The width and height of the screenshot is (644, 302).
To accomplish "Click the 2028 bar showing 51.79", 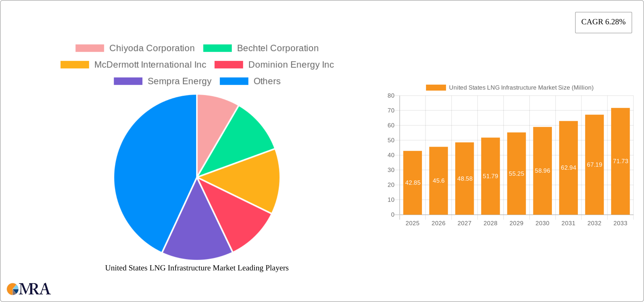I will tap(491, 176).
